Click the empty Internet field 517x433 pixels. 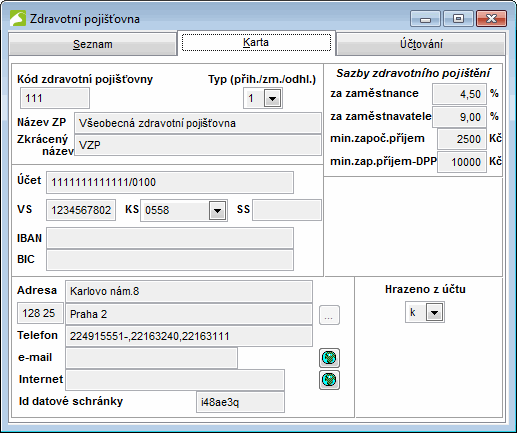click(175, 380)
